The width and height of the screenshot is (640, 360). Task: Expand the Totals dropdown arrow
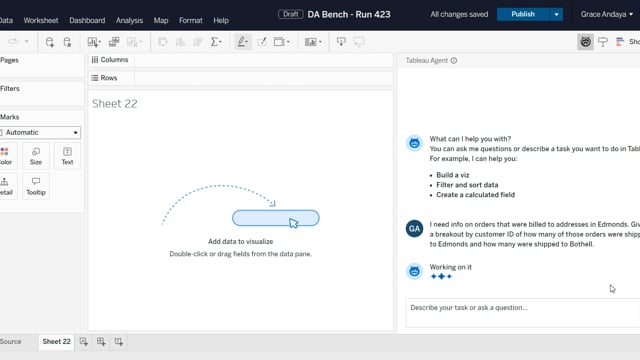[221, 42]
